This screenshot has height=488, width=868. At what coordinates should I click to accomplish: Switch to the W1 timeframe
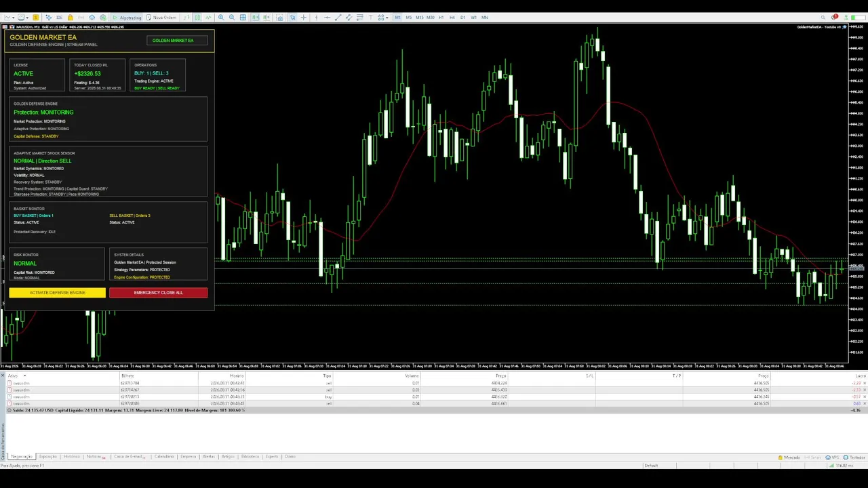pyautogui.click(x=473, y=17)
